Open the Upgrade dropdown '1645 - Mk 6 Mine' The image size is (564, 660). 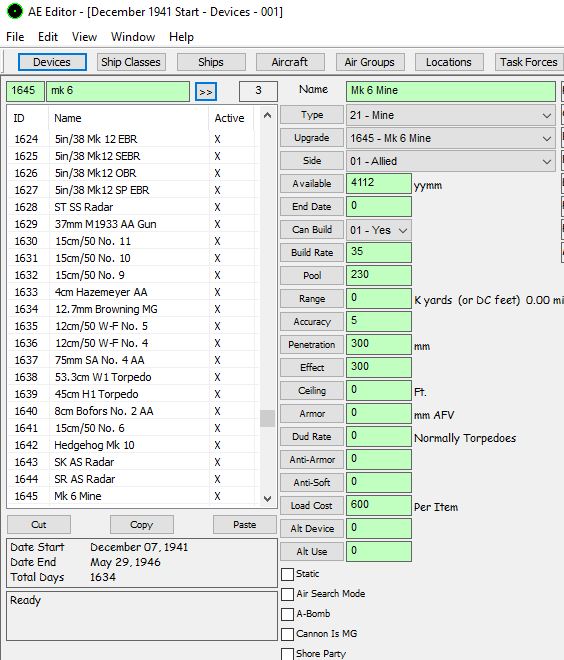click(451, 138)
